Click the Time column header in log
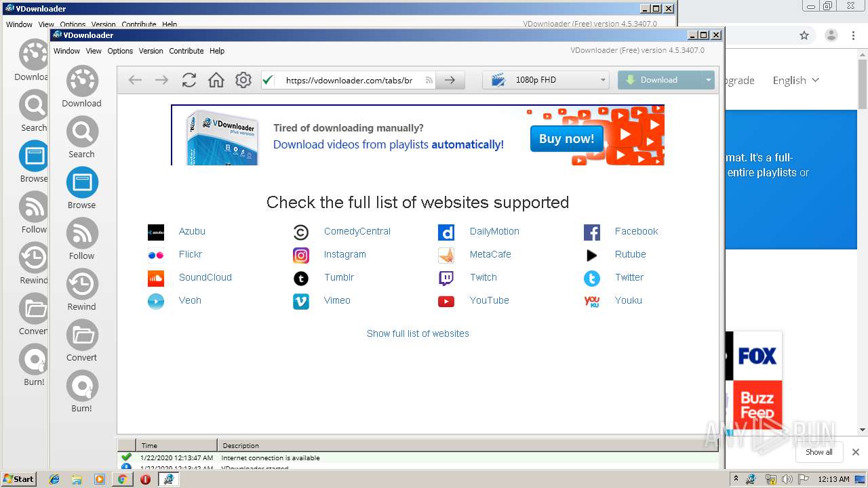 coord(176,445)
